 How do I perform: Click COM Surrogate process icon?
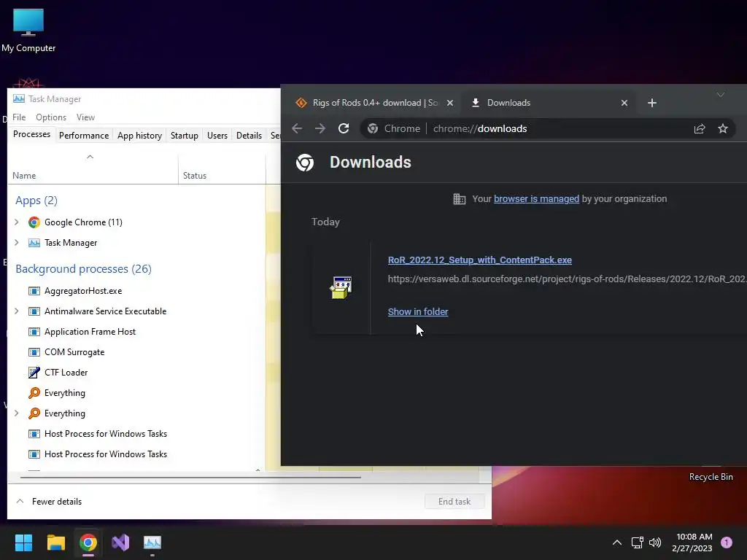click(34, 352)
